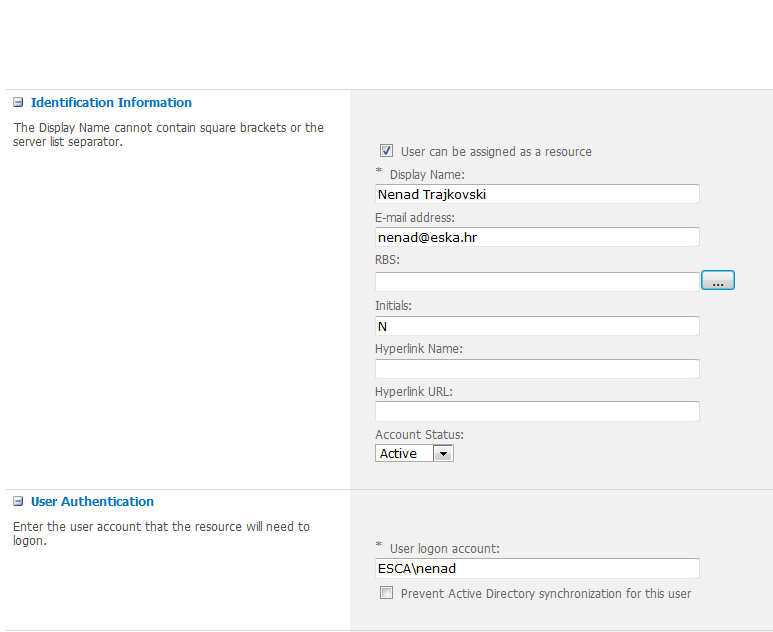Click the User logon account field
This screenshot has width=773, height=632.
537,568
